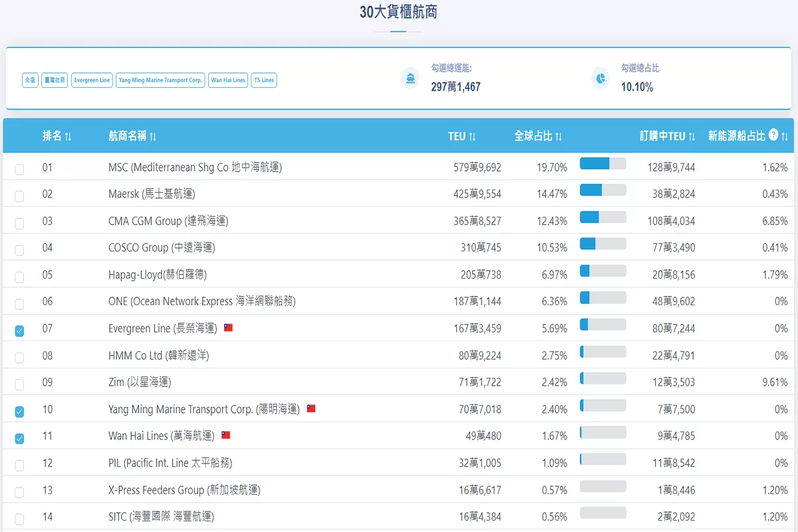Click the 全球占比 column header label
798x532 pixels.
[x=533, y=136]
